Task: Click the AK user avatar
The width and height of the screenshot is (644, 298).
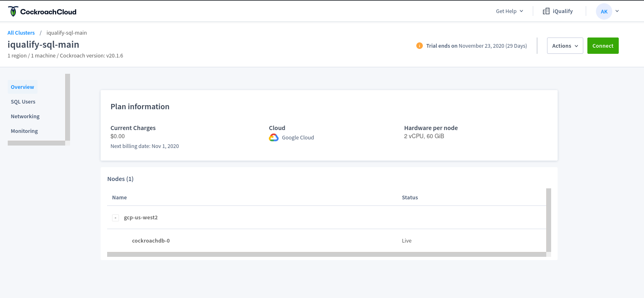Action: 604,11
